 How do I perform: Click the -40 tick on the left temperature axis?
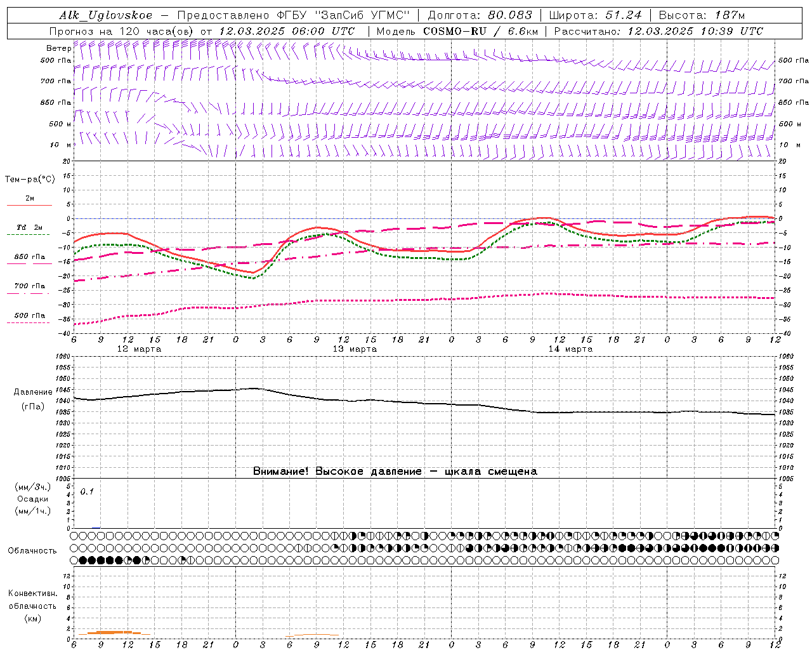tap(64, 333)
